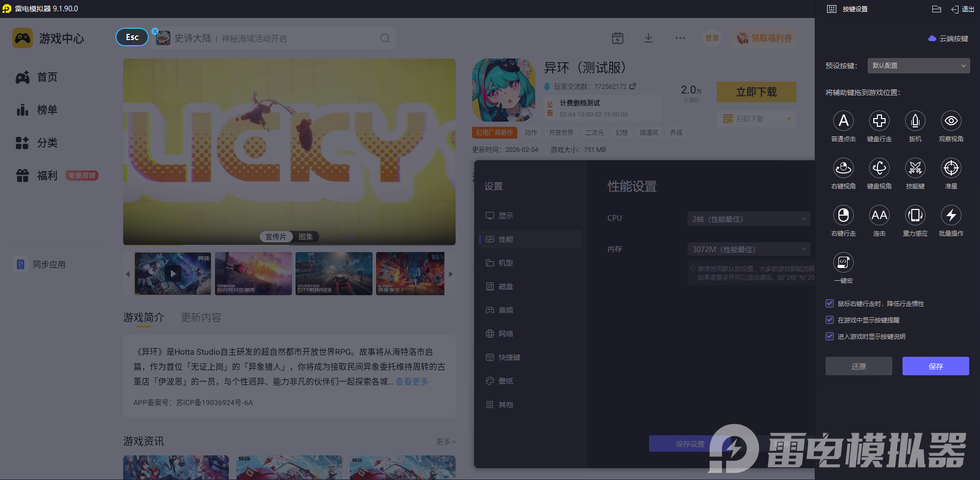Toggle 鼠标右键行走时，降低行走惯性 checkbox
This screenshot has width=980, height=480.
pos(830,303)
